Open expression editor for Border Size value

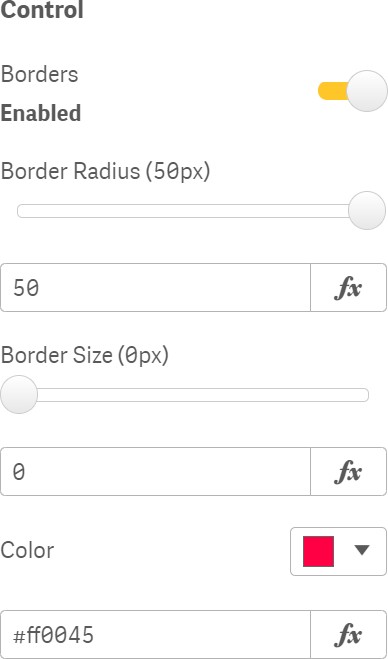click(348, 472)
